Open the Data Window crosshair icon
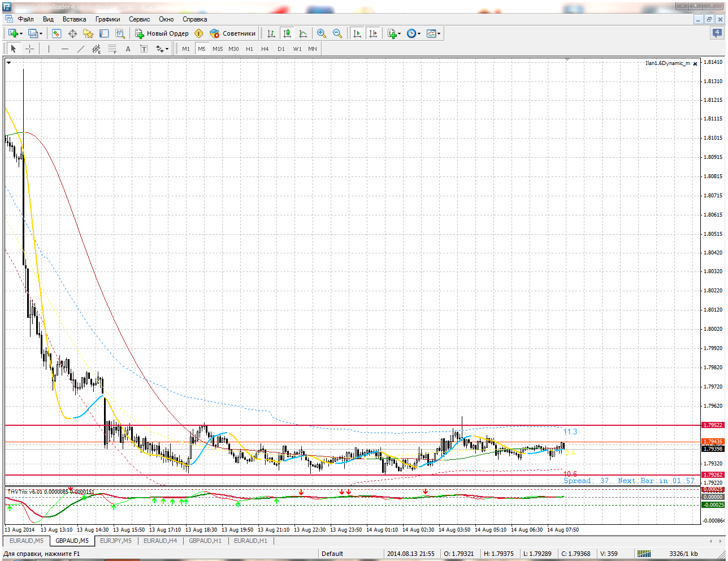Viewport: 728px width, 561px height. click(72, 33)
